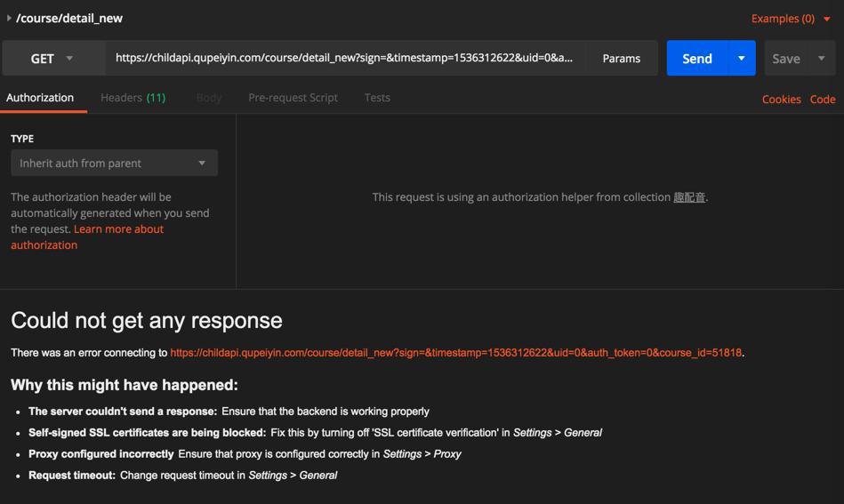Viewport: 844px width, 504px height.
Task: Click the failed request URL link in error
Action: point(455,353)
